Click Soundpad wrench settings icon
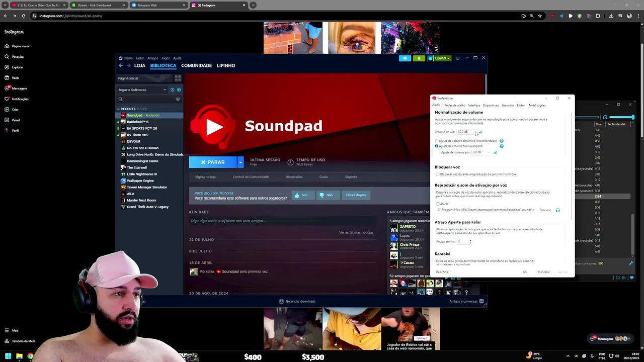This screenshot has height=362, width=644. click(631, 263)
